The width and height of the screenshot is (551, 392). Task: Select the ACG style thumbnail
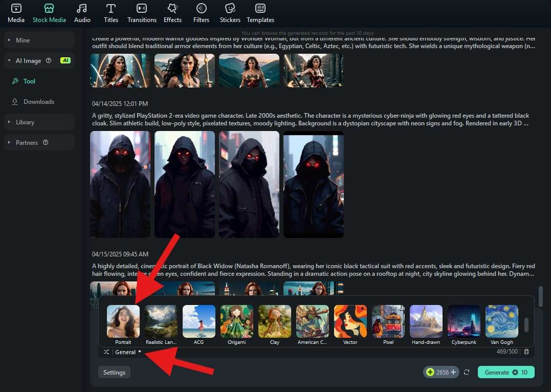click(199, 321)
